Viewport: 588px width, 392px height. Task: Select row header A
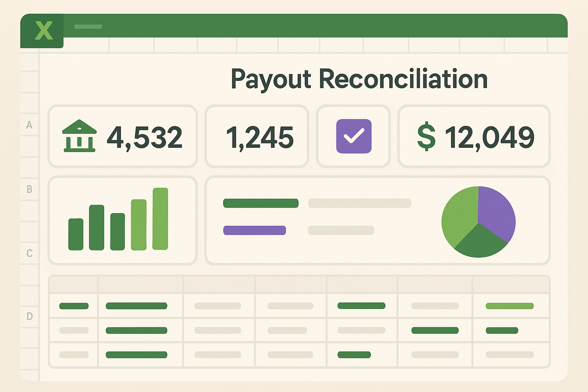pos(29,125)
